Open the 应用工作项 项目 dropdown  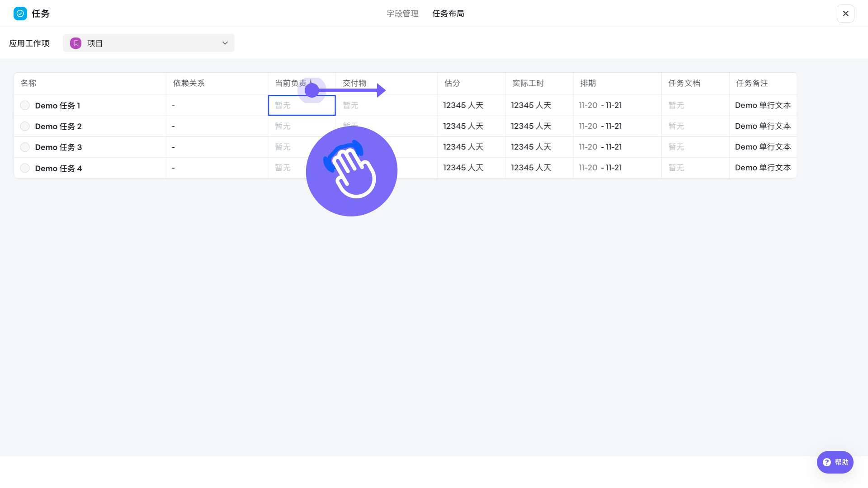click(x=148, y=43)
